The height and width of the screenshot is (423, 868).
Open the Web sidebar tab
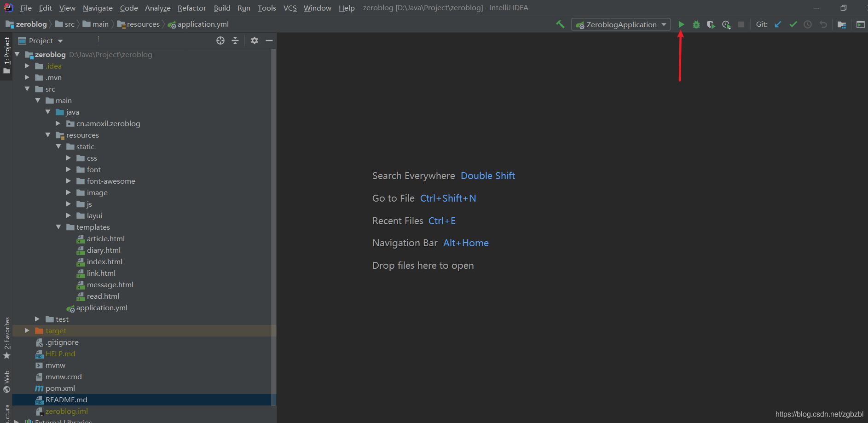(6, 381)
